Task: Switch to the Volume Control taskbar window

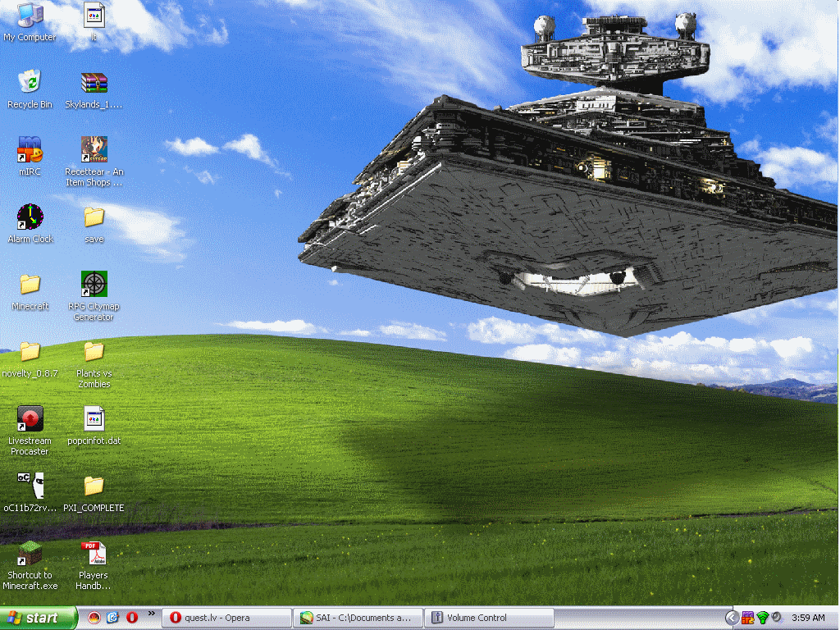Action: (491, 618)
